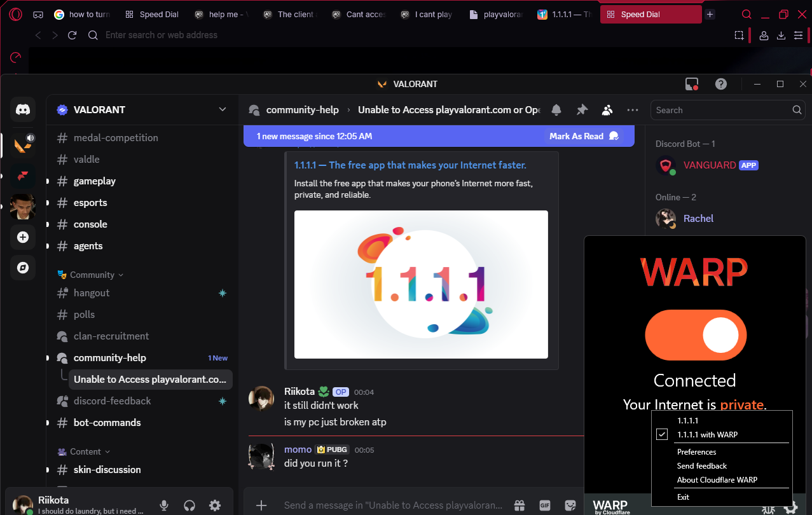Screen dimensions: 812x515
Task: Mute microphone in Discord user panel
Action: pyautogui.click(x=164, y=505)
